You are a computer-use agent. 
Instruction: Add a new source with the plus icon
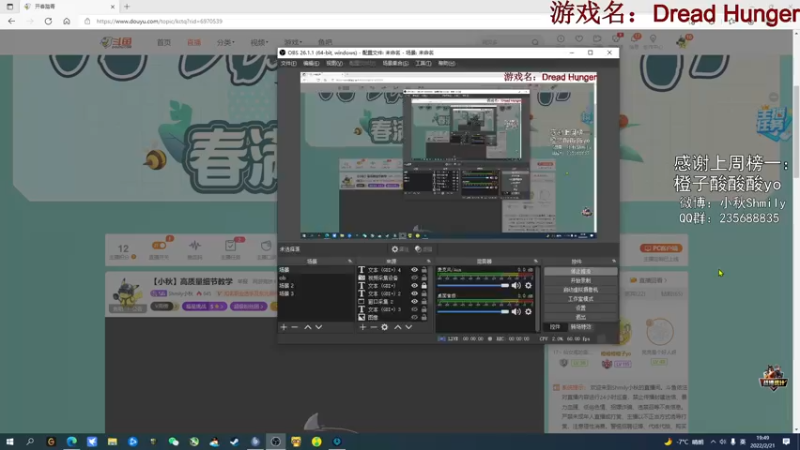click(x=363, y=327)
